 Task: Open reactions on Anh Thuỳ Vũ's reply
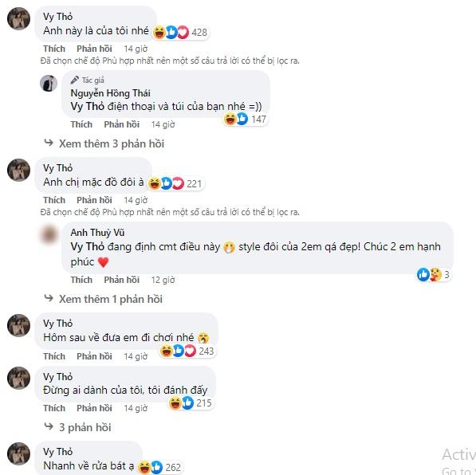(434, 275)
